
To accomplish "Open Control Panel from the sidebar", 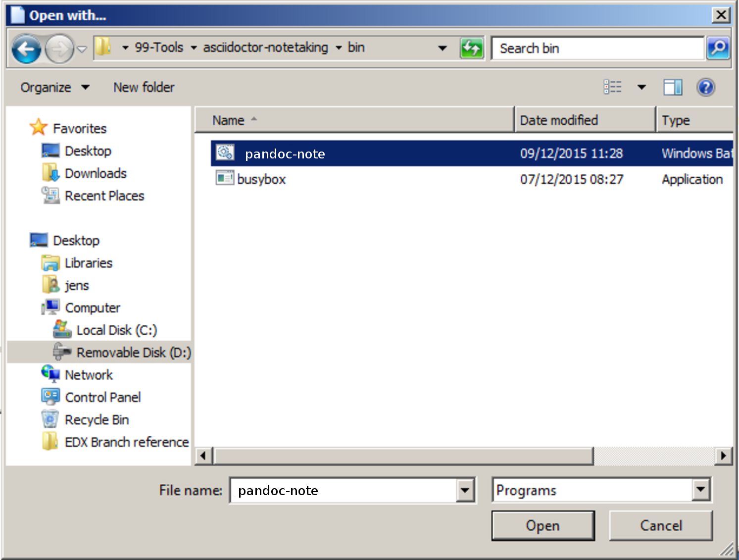I will tap(102, 398).
